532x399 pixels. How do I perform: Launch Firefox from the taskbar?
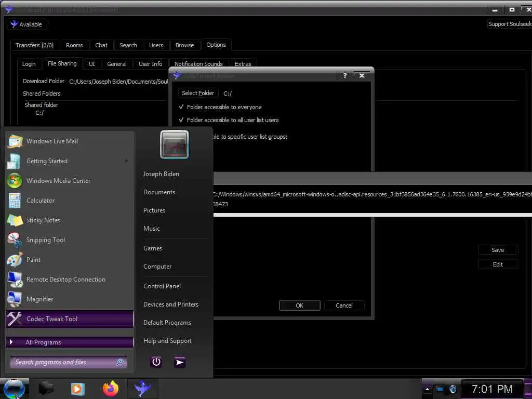point(111,389)
